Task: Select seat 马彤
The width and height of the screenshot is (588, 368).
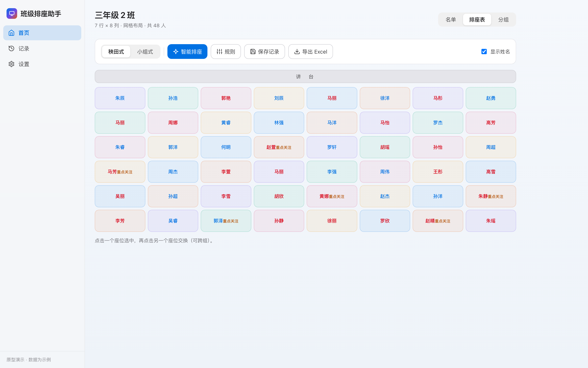Action: tap(438, 98)
